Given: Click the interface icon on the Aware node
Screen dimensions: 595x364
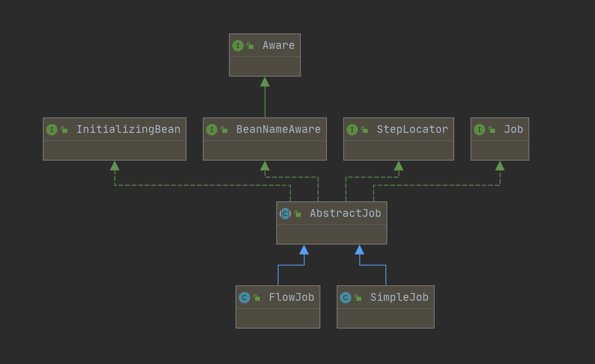Looking at the screenshot, I should coord(238,46).
